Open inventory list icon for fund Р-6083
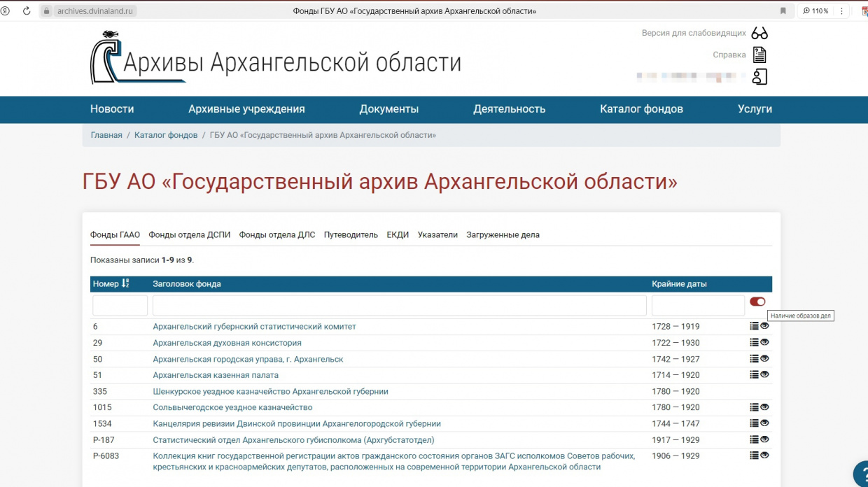The width and height of the screenshot is (868, 487). (x=754, y=456)
